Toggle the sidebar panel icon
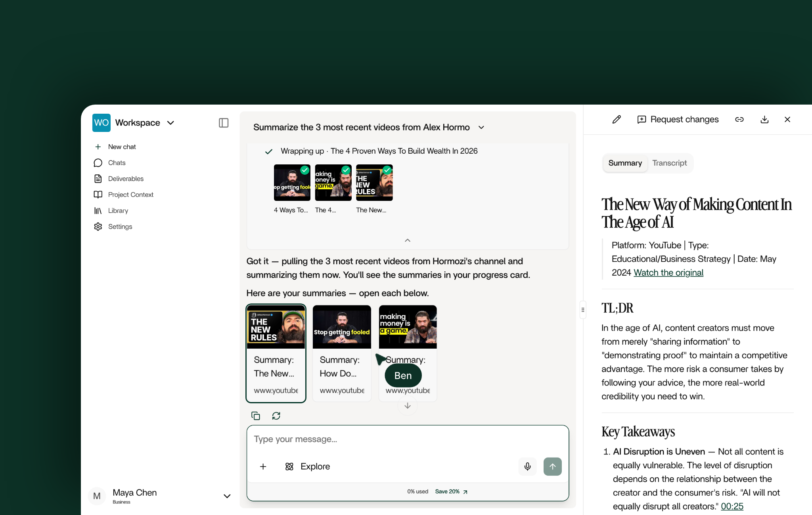The image size is (812, 515). click(224, 123)
